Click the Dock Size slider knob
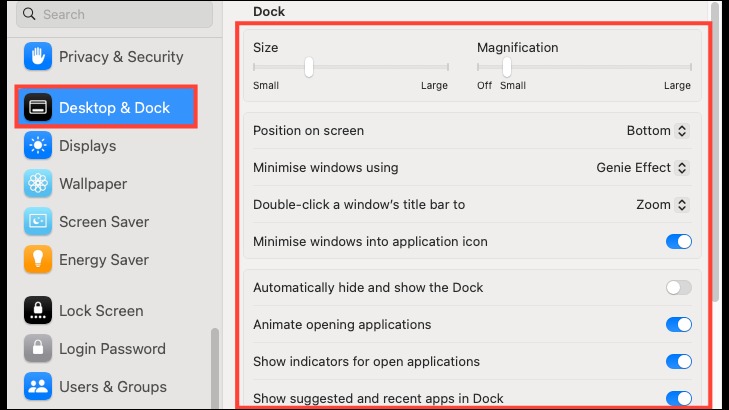The image size is (729, 410). 309,67
